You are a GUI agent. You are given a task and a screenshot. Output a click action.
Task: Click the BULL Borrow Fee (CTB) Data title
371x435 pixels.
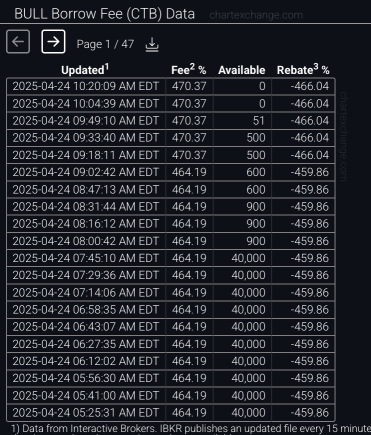click(104, 14)
